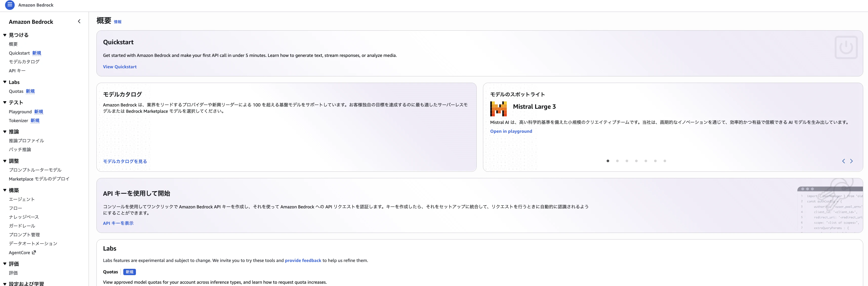The image size is (868, 286).
Task: Open Playground in the sidebar
Action: (20, 112)
